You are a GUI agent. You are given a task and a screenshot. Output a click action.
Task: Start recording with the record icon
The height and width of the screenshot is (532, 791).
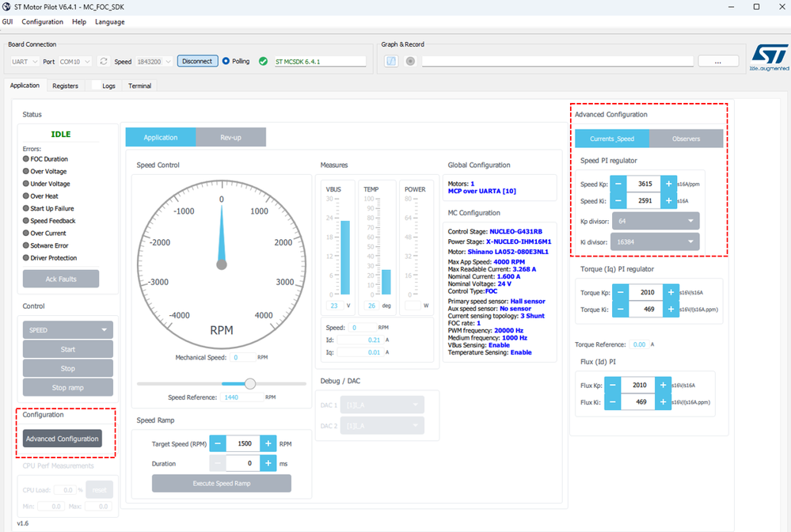(410, 61)
